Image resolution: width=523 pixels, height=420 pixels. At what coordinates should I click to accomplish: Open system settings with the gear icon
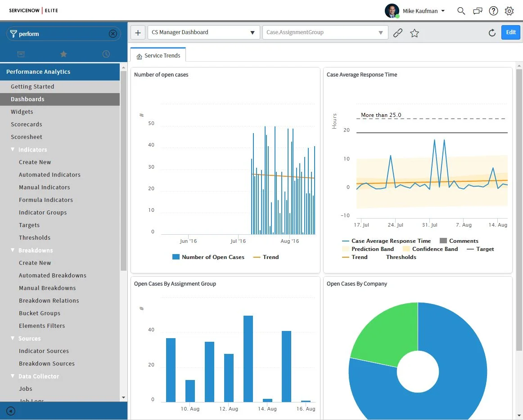click(509, 11)
